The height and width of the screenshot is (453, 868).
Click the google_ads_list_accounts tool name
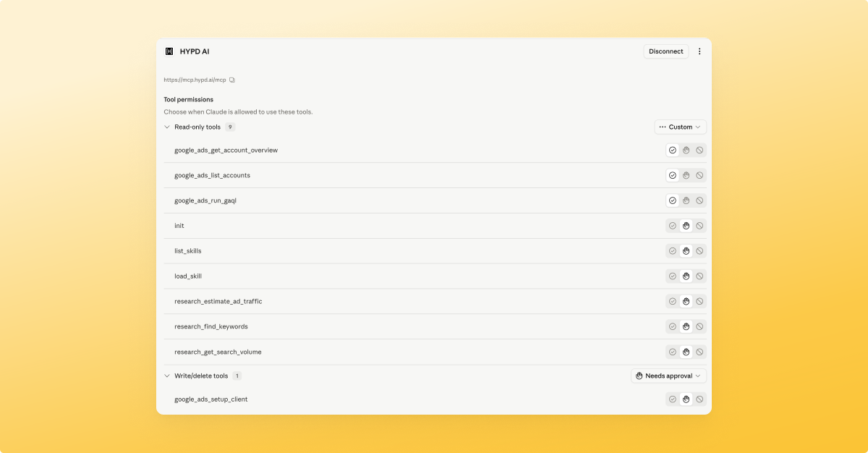[212, 175]
